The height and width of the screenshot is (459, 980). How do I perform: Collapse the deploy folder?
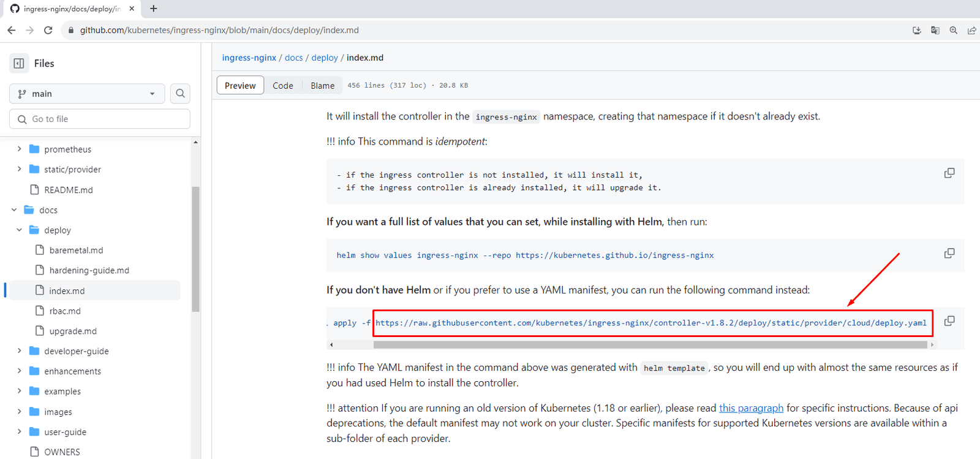click(x=19, y=230)
